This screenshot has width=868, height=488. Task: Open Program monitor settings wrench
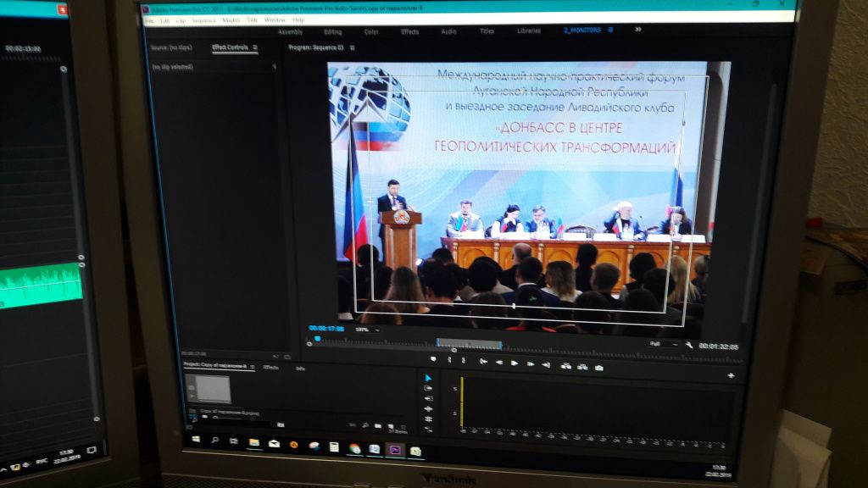(x=688, y=345)
